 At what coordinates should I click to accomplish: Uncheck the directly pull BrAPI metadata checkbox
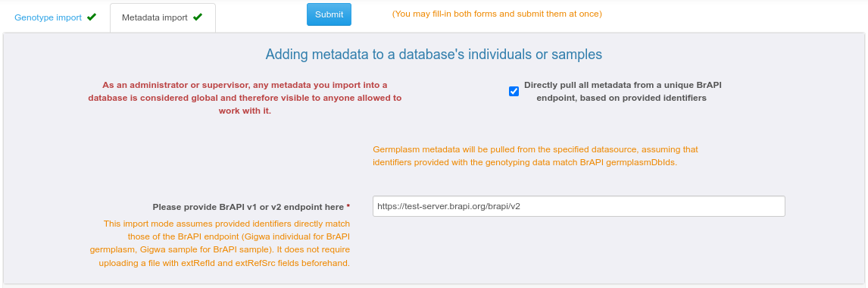(x=514, y=92)
